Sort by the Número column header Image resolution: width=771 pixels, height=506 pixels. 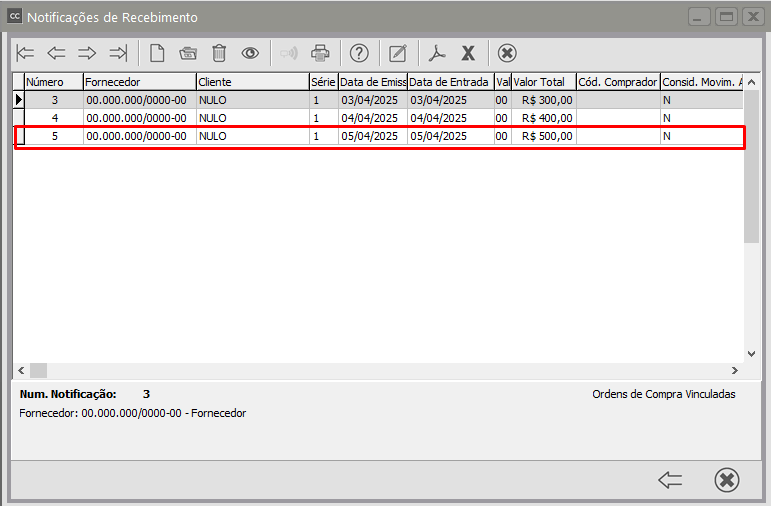[x=53, y=82]
